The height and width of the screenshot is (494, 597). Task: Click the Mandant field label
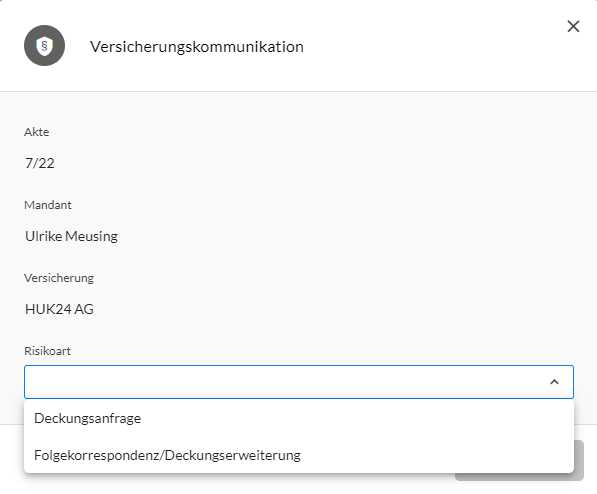48,205
